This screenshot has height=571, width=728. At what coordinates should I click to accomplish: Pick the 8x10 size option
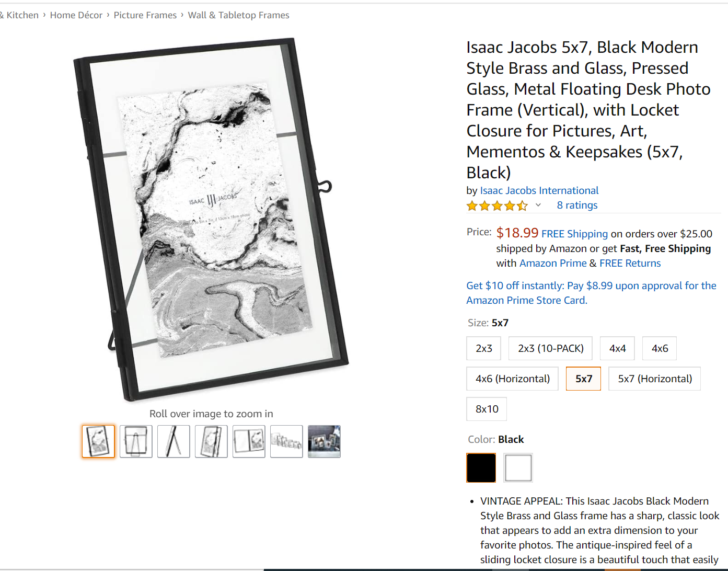pyautogui.click(x=487, y=409)
